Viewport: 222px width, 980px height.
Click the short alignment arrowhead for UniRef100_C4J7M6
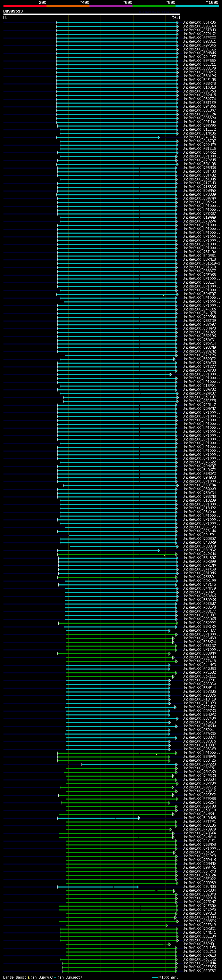click(x=159, y=137)
